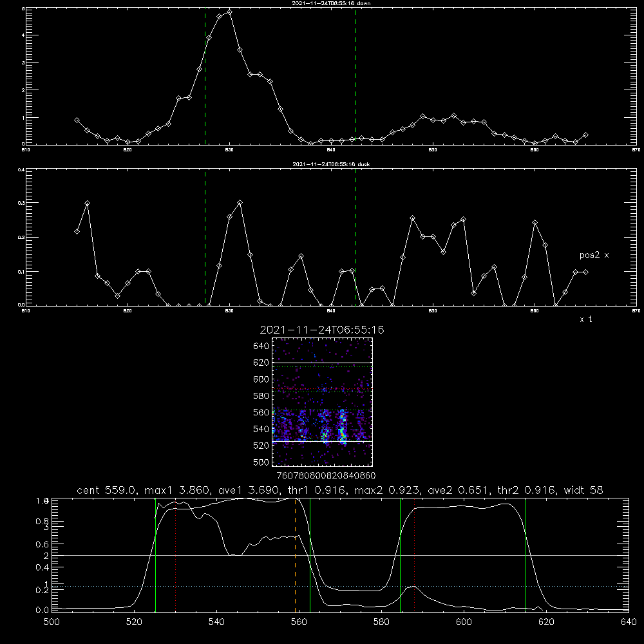Viewport: 644px width, 644px height.
Task: Click the first green vertical line in bottom plot
Action: coord(155,554)
